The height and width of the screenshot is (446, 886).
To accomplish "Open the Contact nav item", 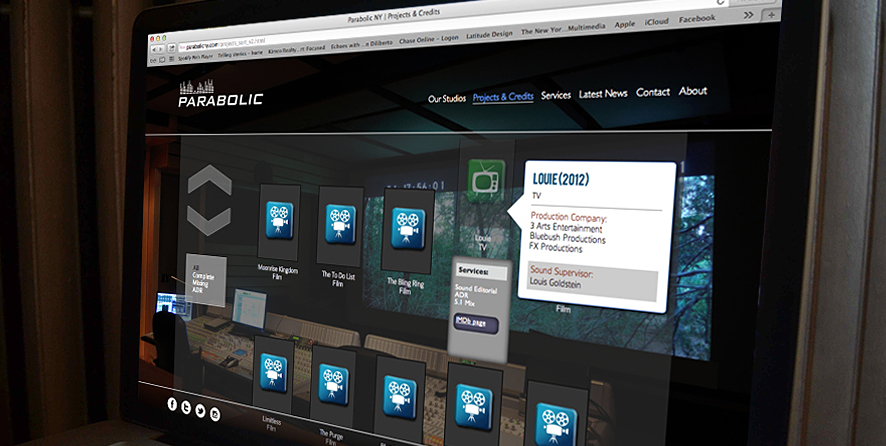I will click(x=653, y=92).
